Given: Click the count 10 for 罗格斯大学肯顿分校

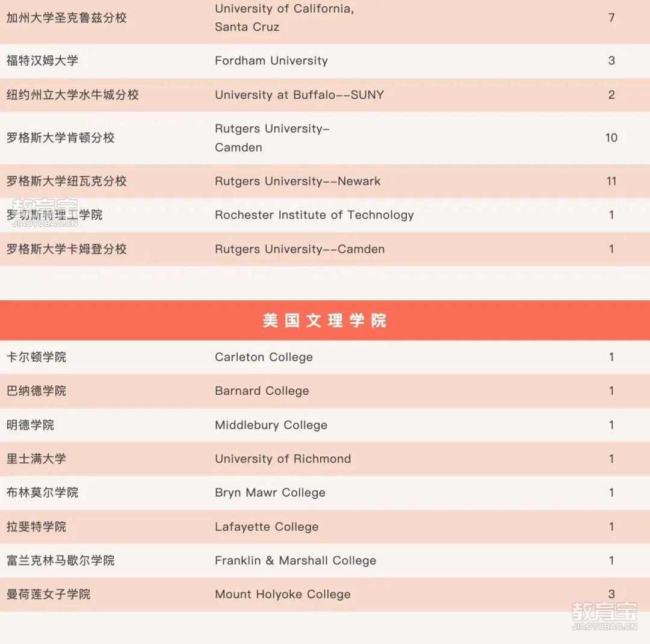Looking at the screenshot, I should (611, 138).
